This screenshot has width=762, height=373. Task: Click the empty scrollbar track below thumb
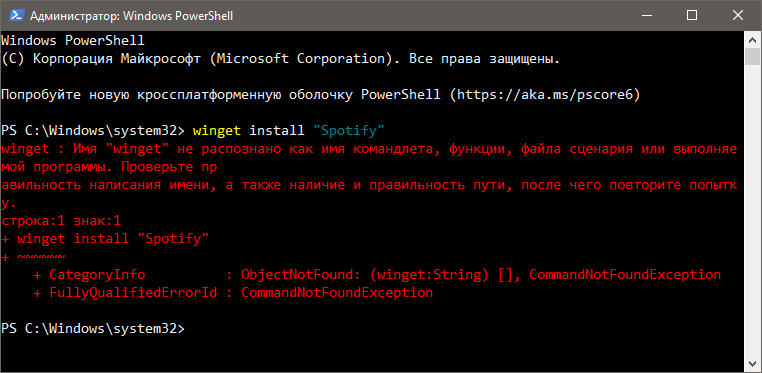coord(752,209)
